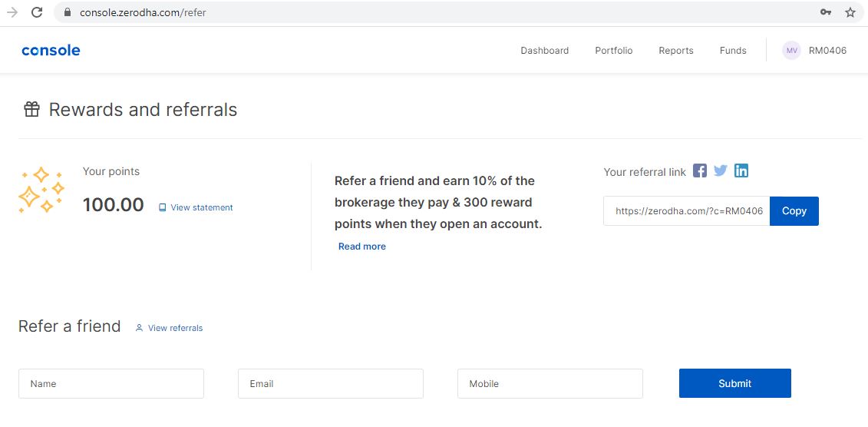
Task: Share referral link on LinkedIn
Action: coord(741,170)
